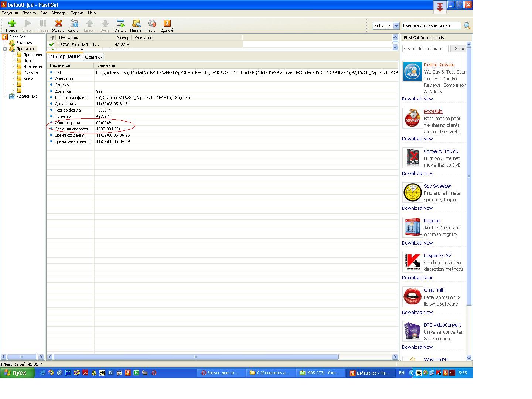Click the Домой home toolbar icon
The image size is (532, 399).
167,23
